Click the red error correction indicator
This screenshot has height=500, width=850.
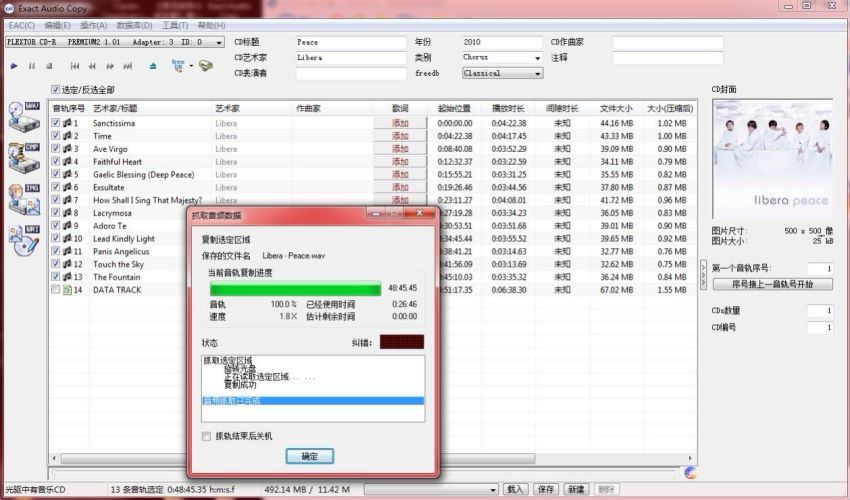coord(402,342)
